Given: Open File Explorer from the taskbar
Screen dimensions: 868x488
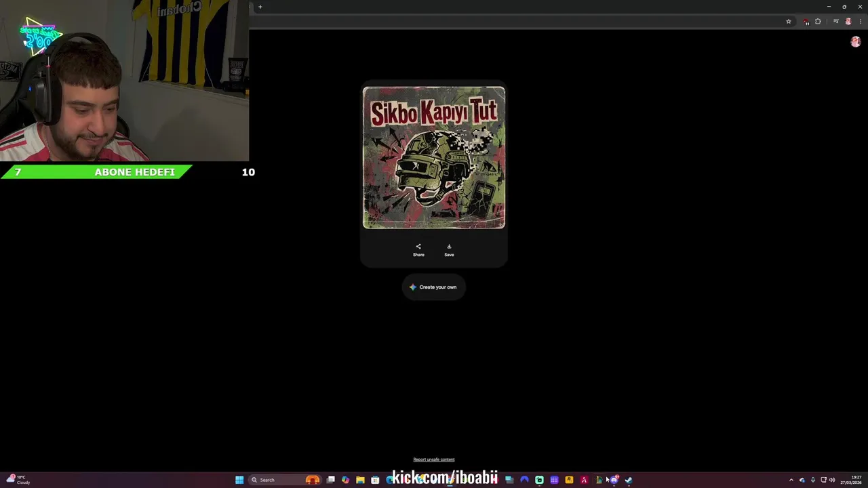Looking at the screenshot, I should (360, 480).
